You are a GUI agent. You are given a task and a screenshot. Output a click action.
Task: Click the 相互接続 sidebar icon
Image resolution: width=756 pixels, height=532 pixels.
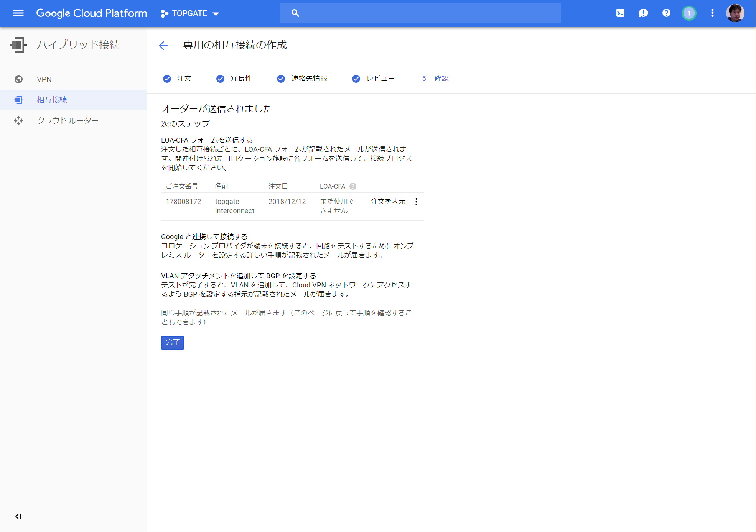[18, 100]
